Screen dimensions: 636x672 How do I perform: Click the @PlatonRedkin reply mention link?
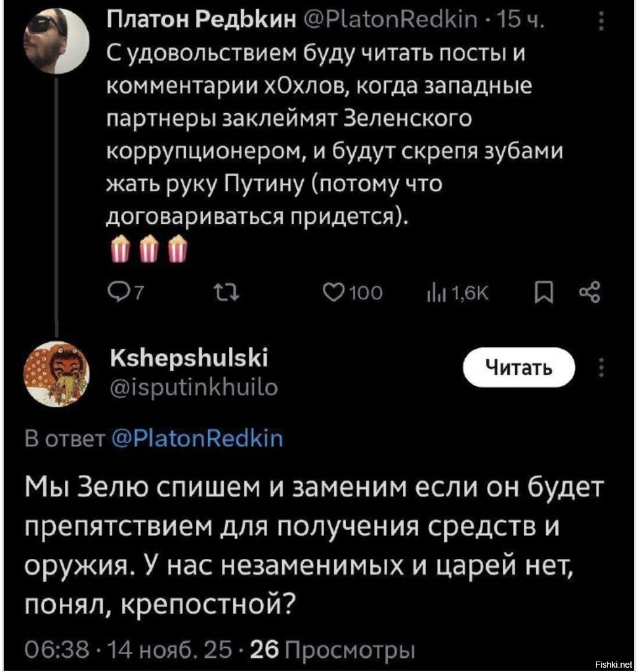click(x=197, y=439)
